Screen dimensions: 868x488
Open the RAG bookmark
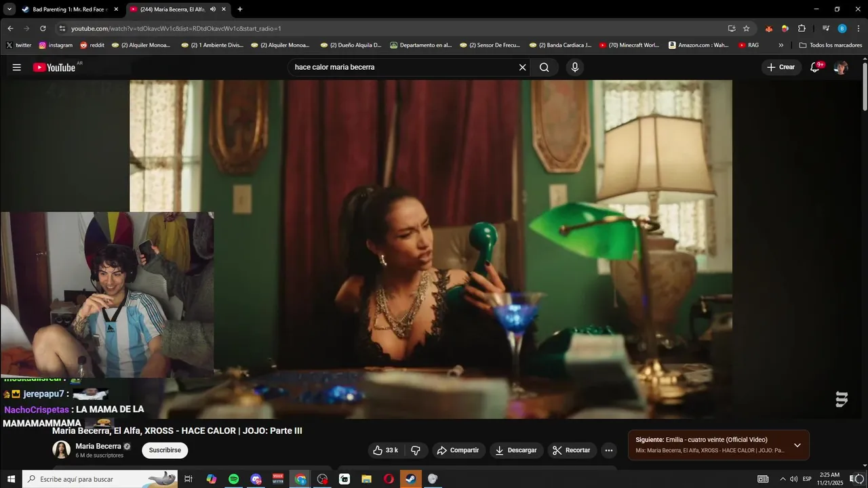[749, 45]
